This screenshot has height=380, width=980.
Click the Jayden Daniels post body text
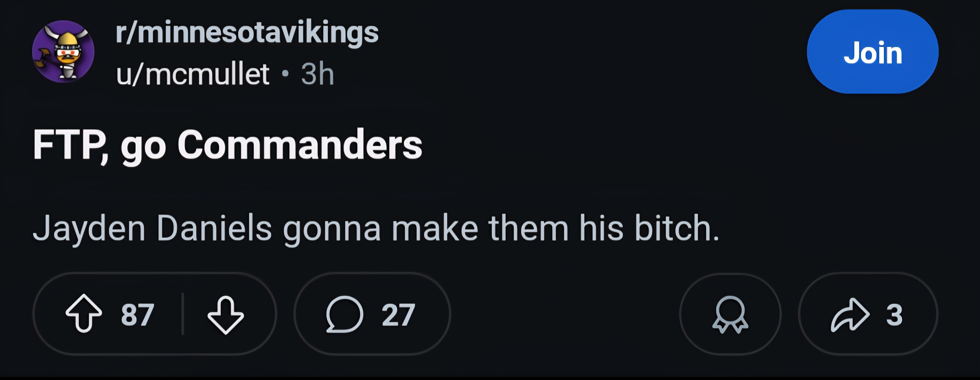coord(376,229)
